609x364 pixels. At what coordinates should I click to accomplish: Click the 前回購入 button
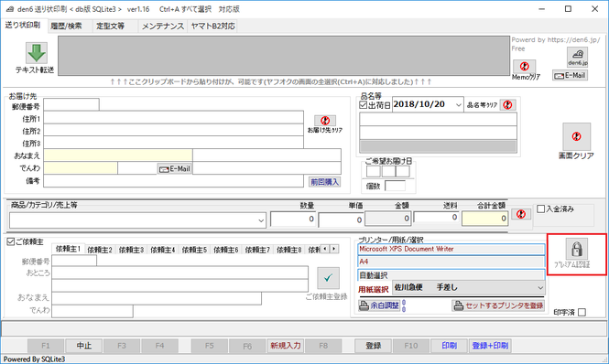tap(325, 182)
